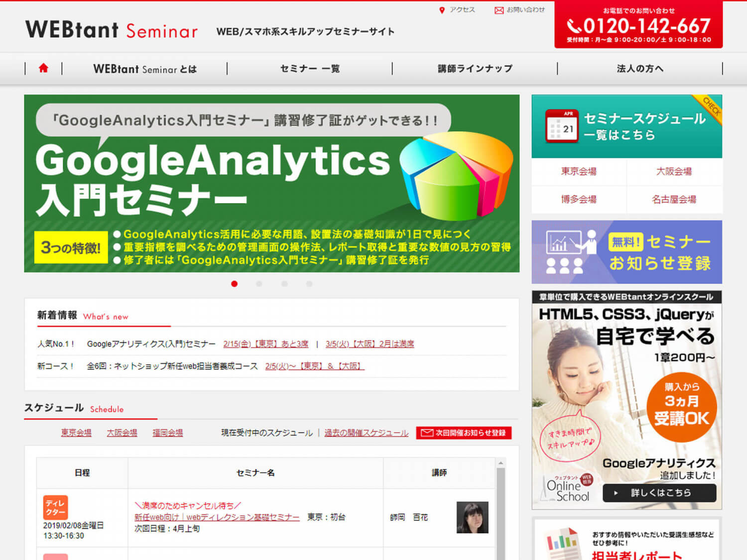The width and height of the screenshot is (747, 560).
Task: Select 大阪会場 in the schedule sidebar box
Action: 674,172
